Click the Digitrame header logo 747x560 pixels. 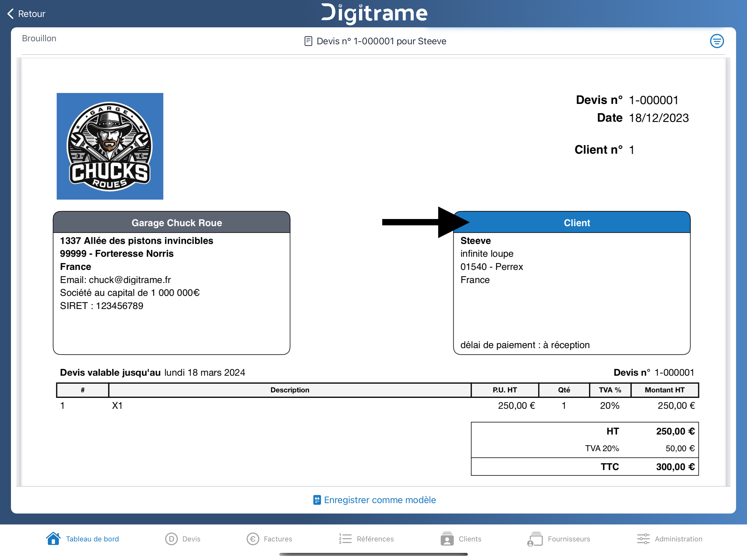pyautogui.click(x=374, y=14)
